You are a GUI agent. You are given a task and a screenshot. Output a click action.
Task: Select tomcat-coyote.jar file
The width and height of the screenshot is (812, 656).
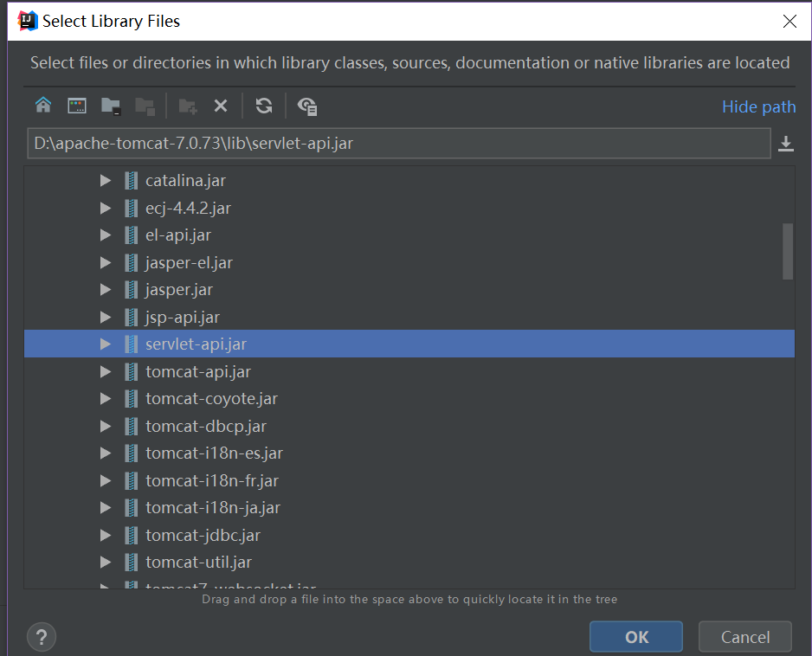point(212,399)
